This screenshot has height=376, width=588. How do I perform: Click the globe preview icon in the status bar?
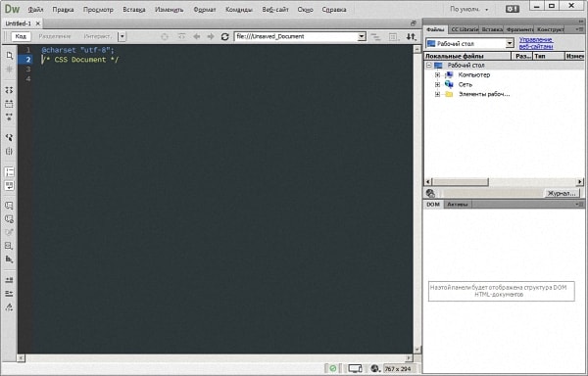click(375, 368)
